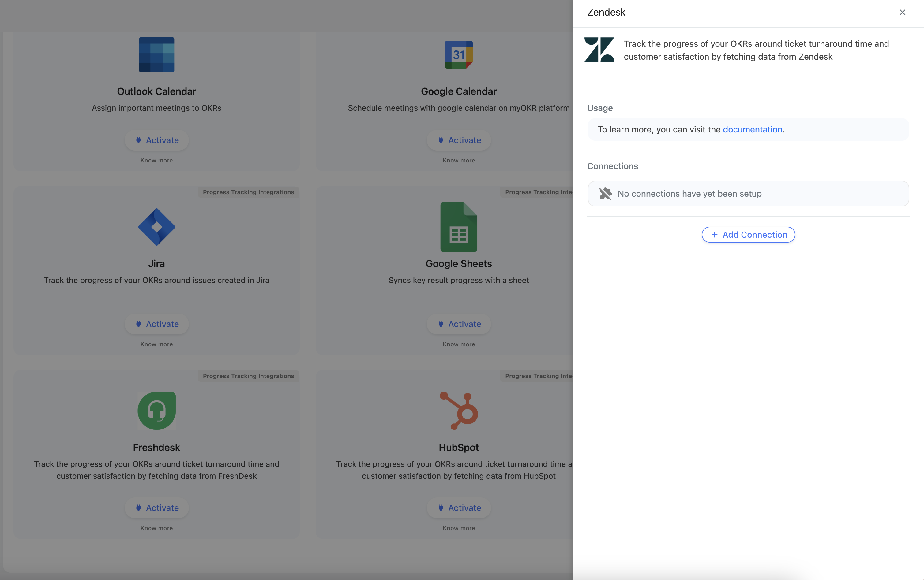
Task: Open Know more under Jira
Action: tap(156, 344)
